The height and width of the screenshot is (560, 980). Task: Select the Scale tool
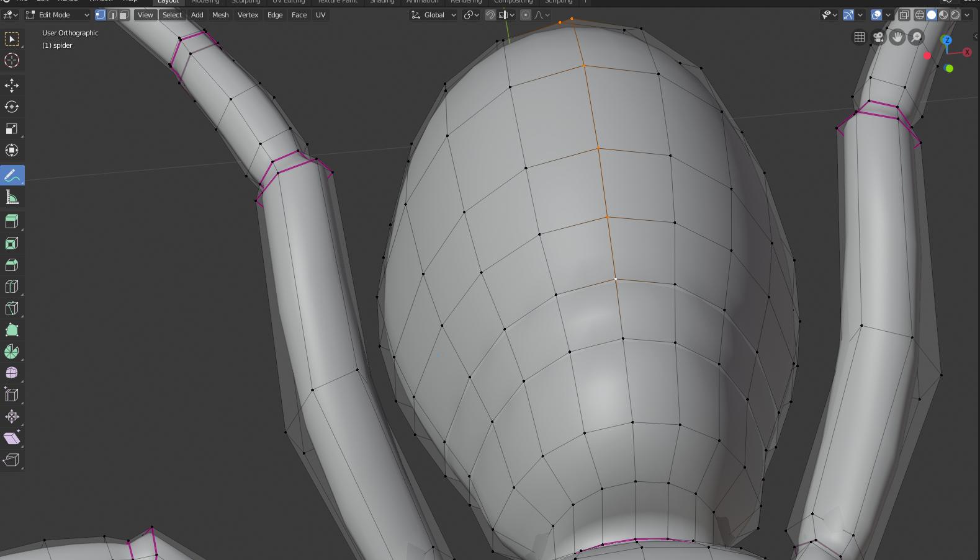12,128
